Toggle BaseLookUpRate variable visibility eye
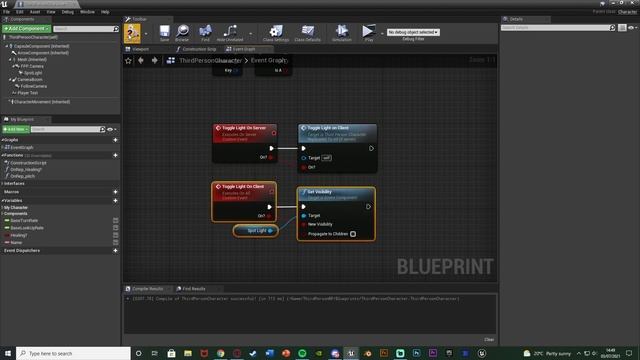This screenshot has width=640, height=360. click(x=116, y=228)
